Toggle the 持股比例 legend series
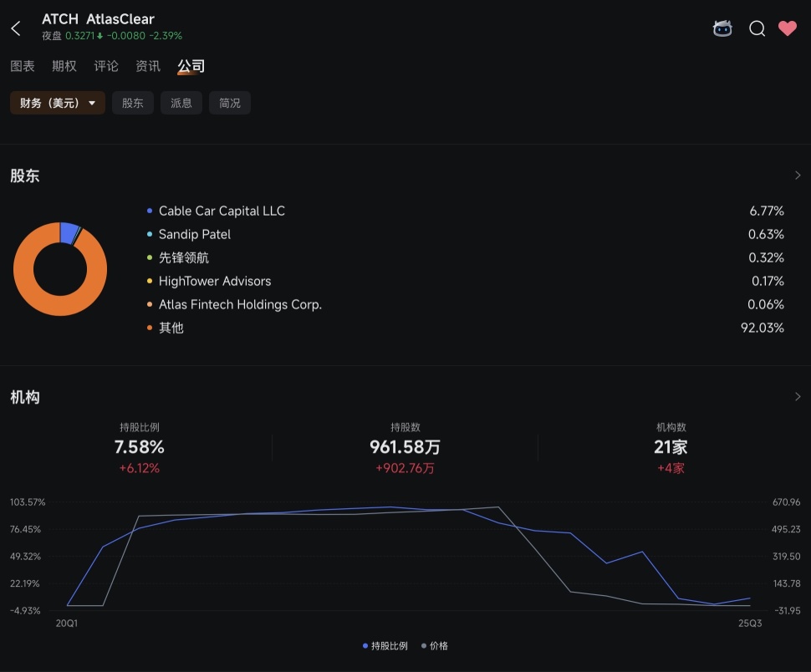This screenshot has width=811, height=672. (385, 645)
